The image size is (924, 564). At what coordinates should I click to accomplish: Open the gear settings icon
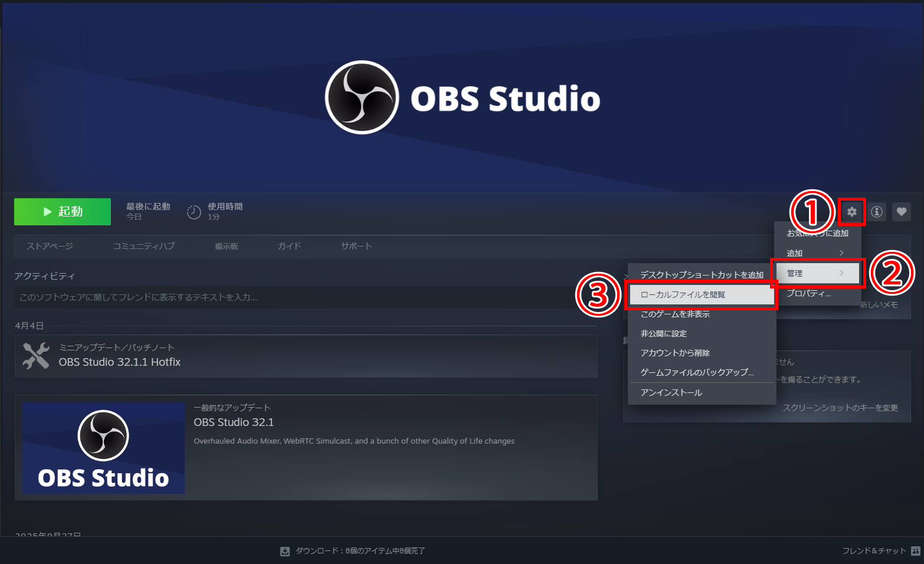(x=851, y=212)
